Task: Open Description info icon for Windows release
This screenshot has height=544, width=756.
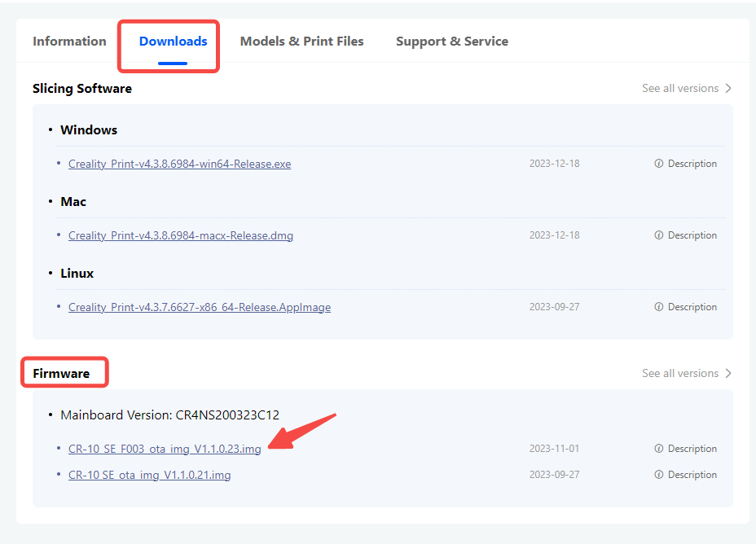Action: pyautogui.click(x=658, y=164)
